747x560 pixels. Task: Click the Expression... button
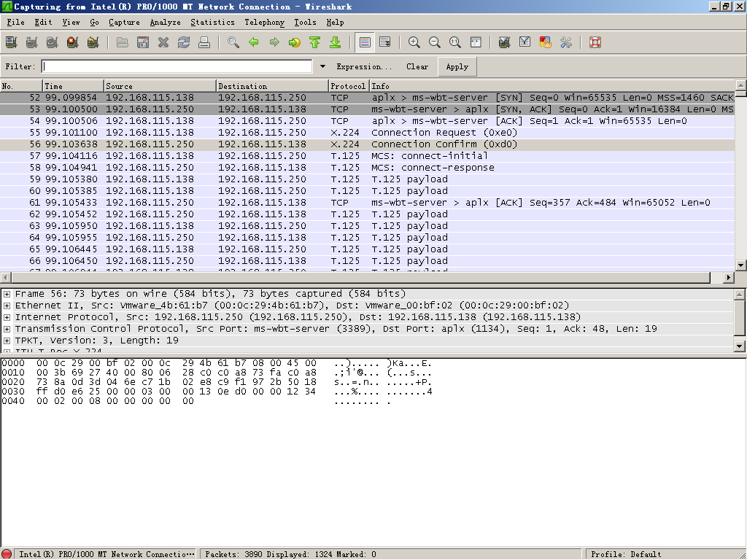tap(364, 66)
